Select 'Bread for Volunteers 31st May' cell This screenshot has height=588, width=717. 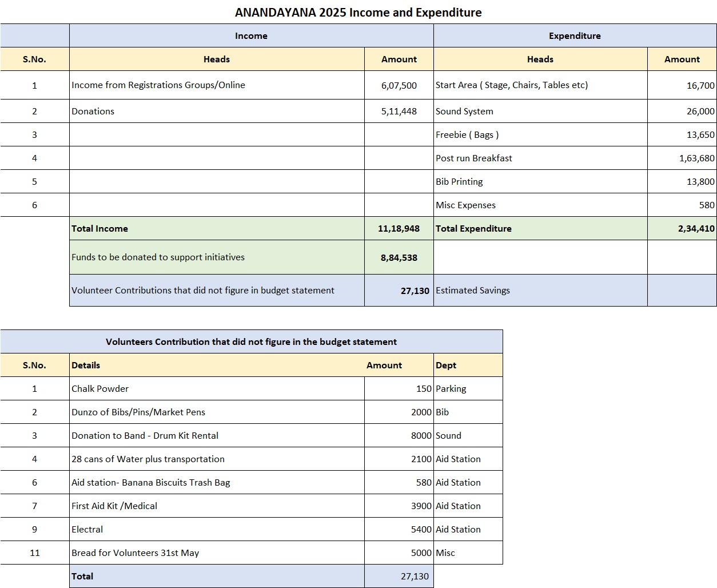217,553
